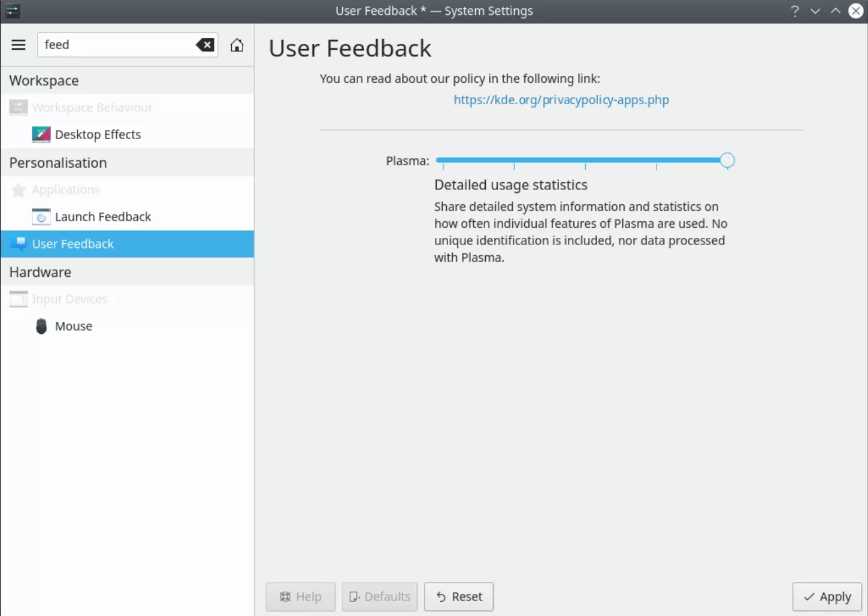868x616 pixels.
Task: Open the window menu icon in the title bar
Action: click(12, 11)
